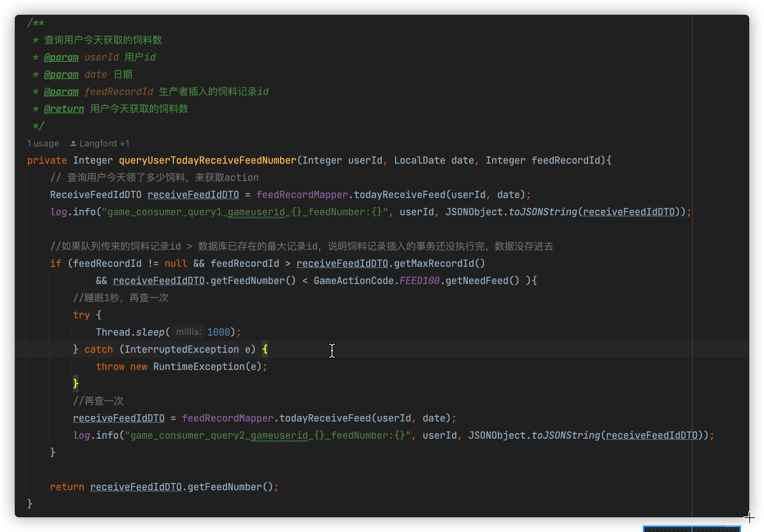
Task: Click 'Integer feedRecordId' parameter in method signature
Action: 543,160
